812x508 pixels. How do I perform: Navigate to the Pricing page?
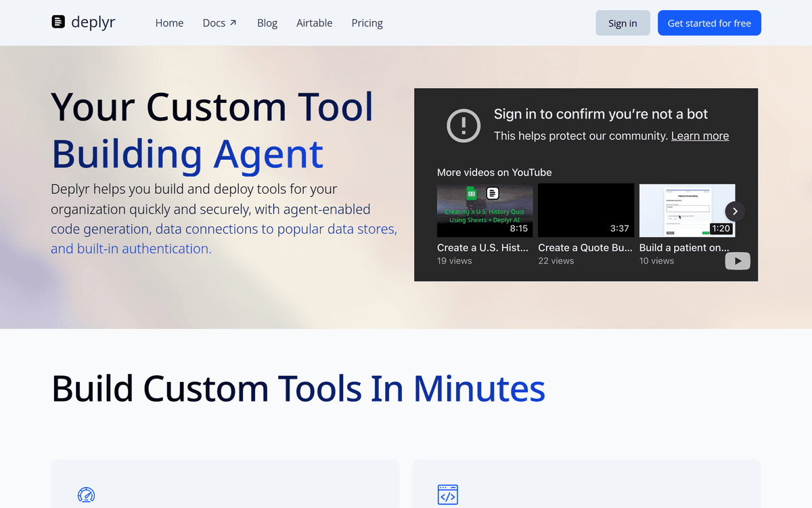coord(367,23)
